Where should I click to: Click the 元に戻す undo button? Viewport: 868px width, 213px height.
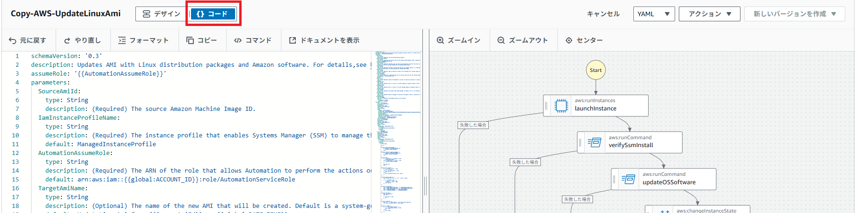(x=27, y=40)
